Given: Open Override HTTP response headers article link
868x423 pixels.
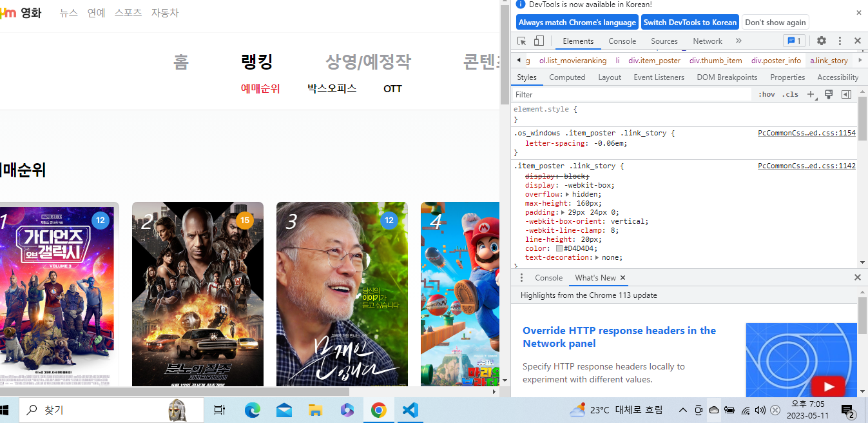Looking at the screenshot, I should pos(619,337).
